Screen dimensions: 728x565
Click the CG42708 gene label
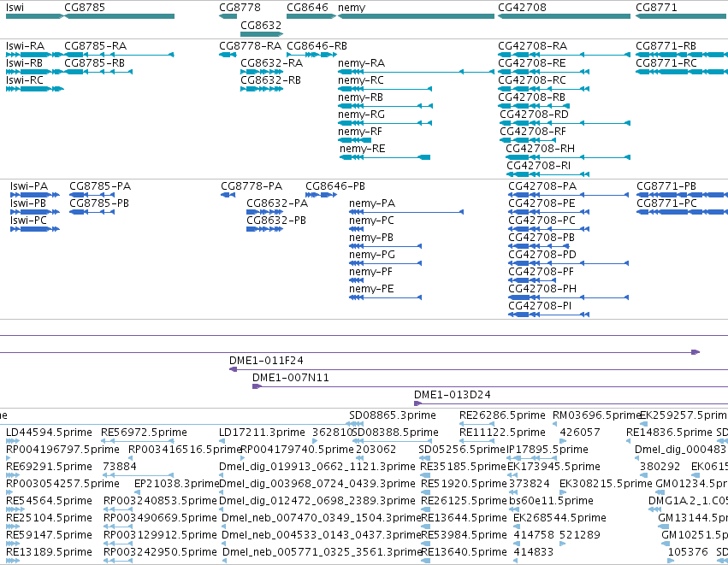click(x=522, y=8)
